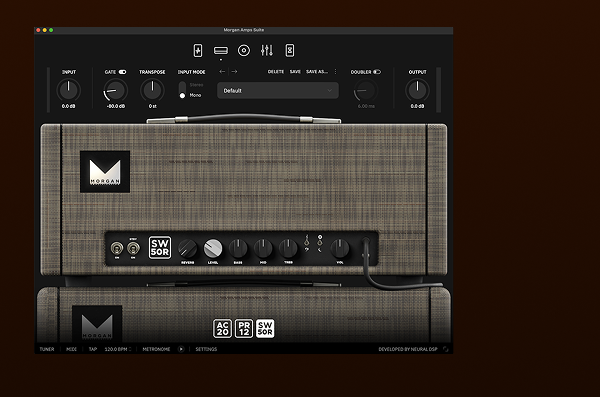
Task: Open the TUNER from the bottom bar
Action: pyautogui.click(x=47, y=349)
